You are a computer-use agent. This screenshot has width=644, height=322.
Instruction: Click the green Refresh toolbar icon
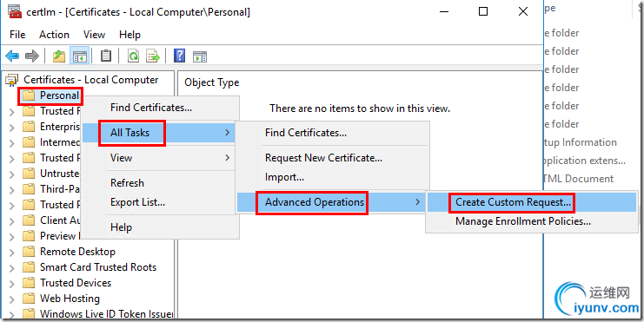(x=133, y=56)
